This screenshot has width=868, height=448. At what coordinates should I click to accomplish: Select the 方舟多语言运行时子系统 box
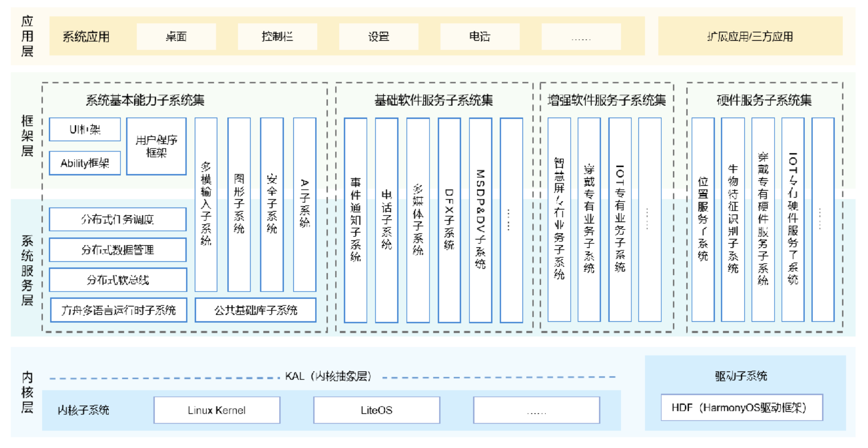tap(118, 310)
